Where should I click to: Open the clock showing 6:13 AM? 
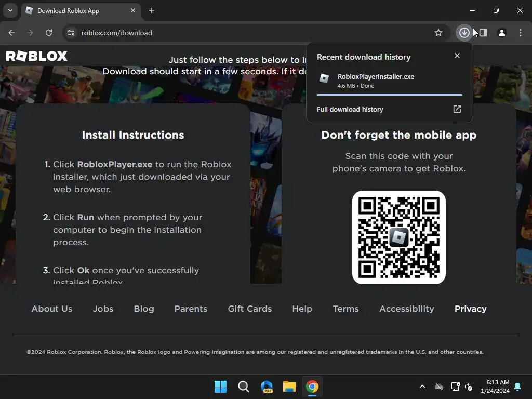[495, 387]
